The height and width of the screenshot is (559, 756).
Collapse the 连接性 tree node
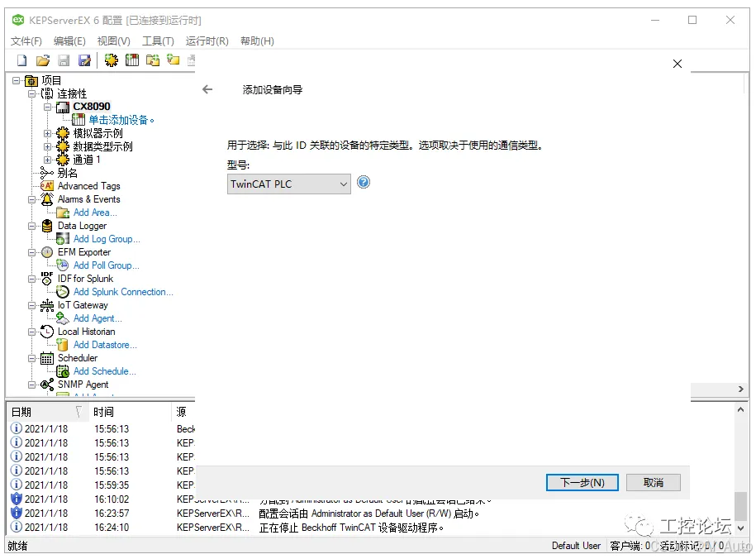point(32,93)
